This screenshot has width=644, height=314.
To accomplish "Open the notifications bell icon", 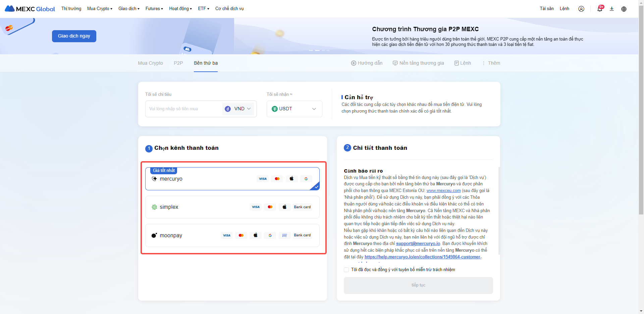I will pos(600,9).
